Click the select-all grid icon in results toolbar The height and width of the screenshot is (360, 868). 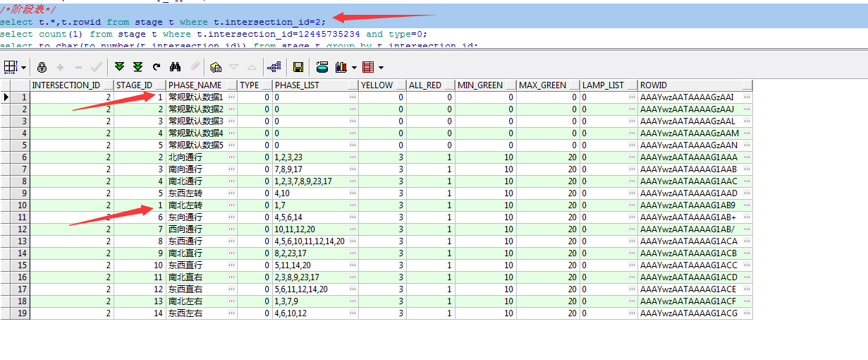pos(11,67)
